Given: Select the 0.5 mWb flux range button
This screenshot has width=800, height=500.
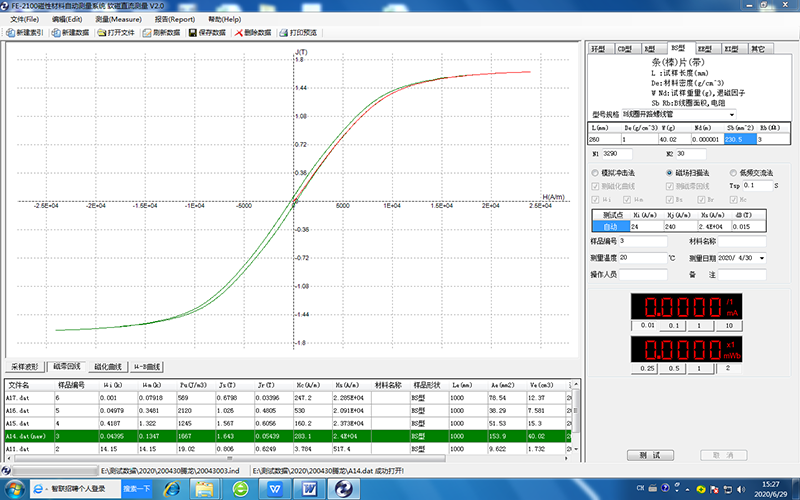Looking at the screenshot, I should click(674, 368).
